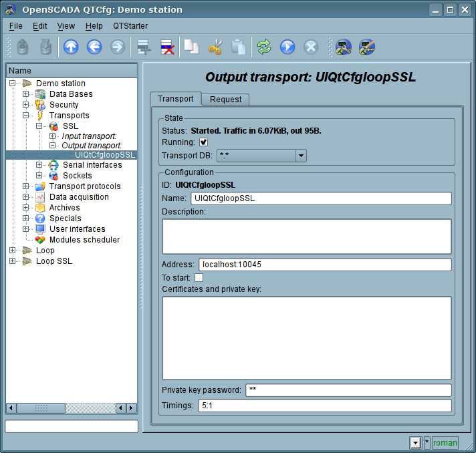Screen dimensions: 476x453
Task: Open the first QTStarter module icon
Action: [344, 47]
